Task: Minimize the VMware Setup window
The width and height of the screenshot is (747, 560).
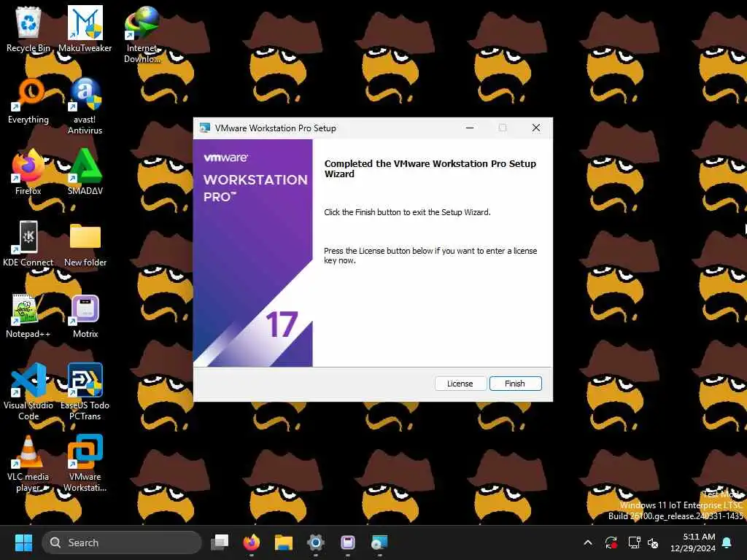Action: click(470, 128)
